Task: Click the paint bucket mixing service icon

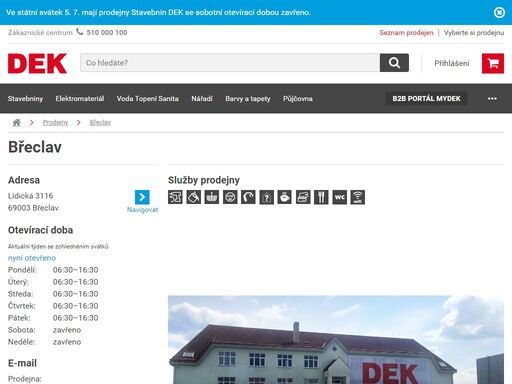Action: 194,197
